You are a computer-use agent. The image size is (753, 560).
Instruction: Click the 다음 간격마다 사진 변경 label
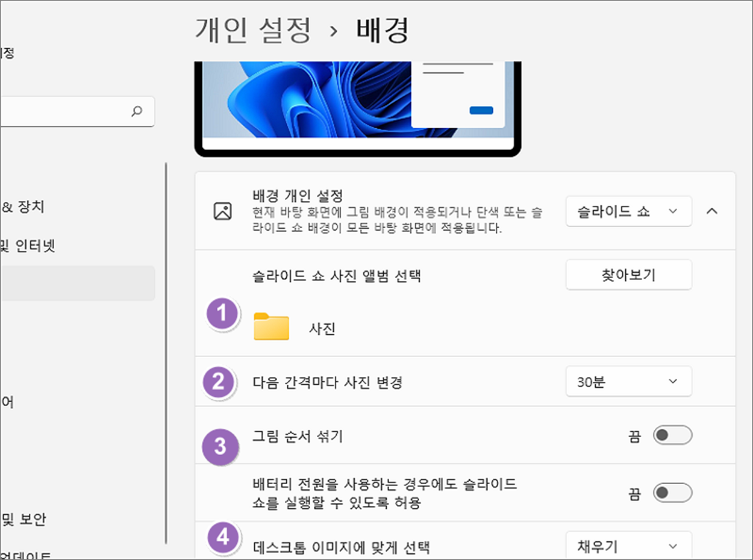[x=327, y=382]
